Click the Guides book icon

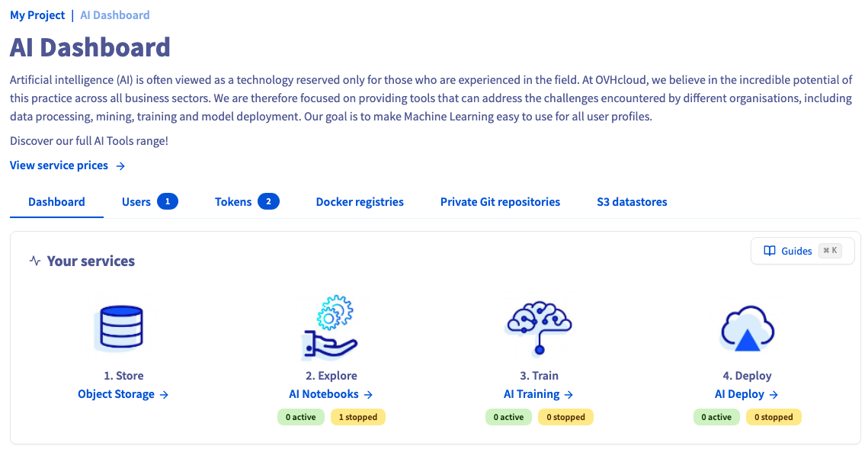[770, 251]
